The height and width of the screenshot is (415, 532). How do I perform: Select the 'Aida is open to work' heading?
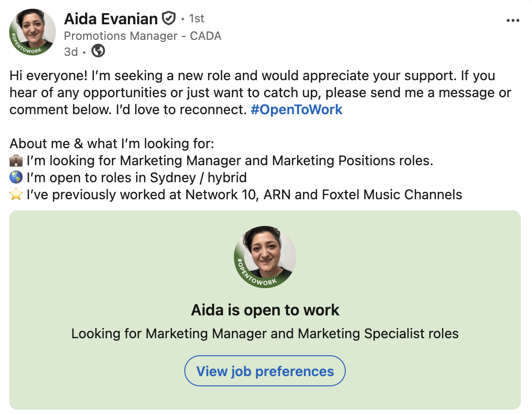[x=265, y=310]
